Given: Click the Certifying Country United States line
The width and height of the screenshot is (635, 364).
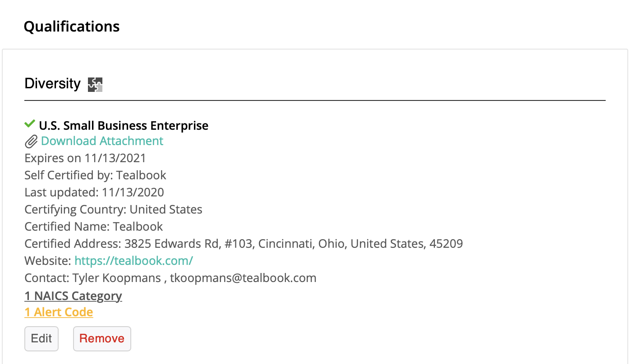Looking at the screenshot, I should (x=113, y=209).
